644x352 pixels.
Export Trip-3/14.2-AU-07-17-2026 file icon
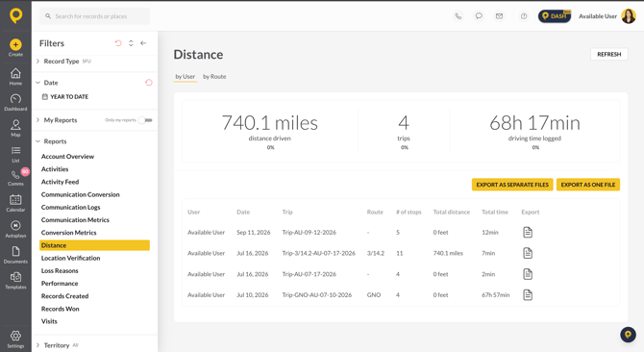(528, 253)
